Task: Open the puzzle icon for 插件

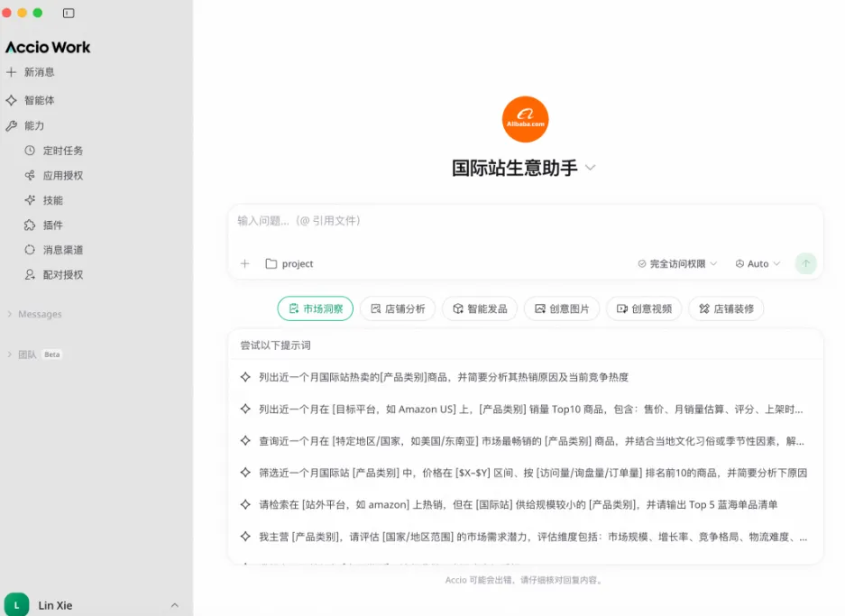Action: pos(30,225)
